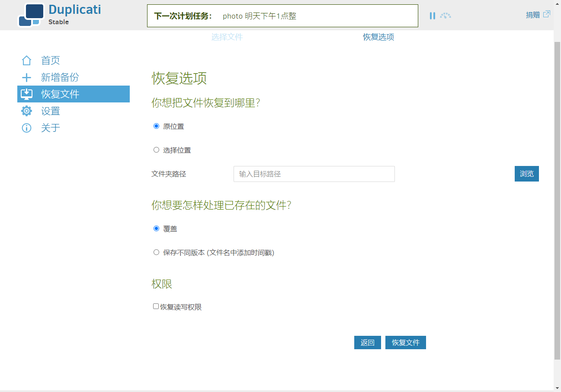Click the page vertical scrollbar

pyautogui.click(x=557, y=201)
